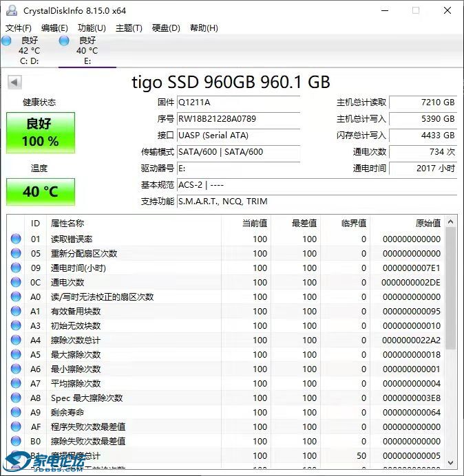Click status orb of attribute 05 row
Viewport: 464px width, 476px height.
[x=16, y=253]
